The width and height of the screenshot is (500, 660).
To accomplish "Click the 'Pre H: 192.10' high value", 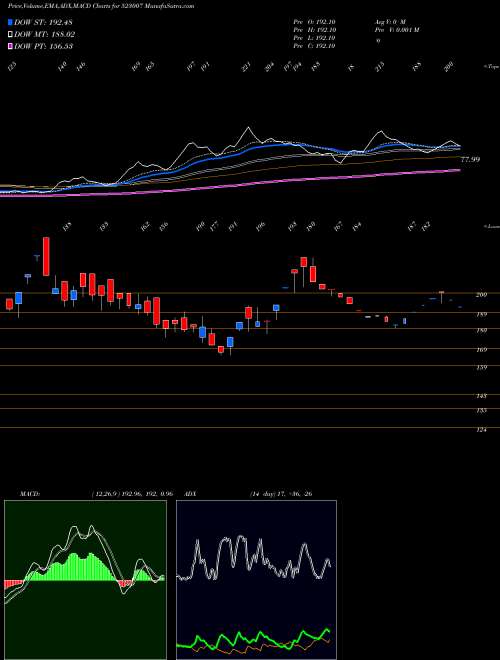I will [314, 30].
